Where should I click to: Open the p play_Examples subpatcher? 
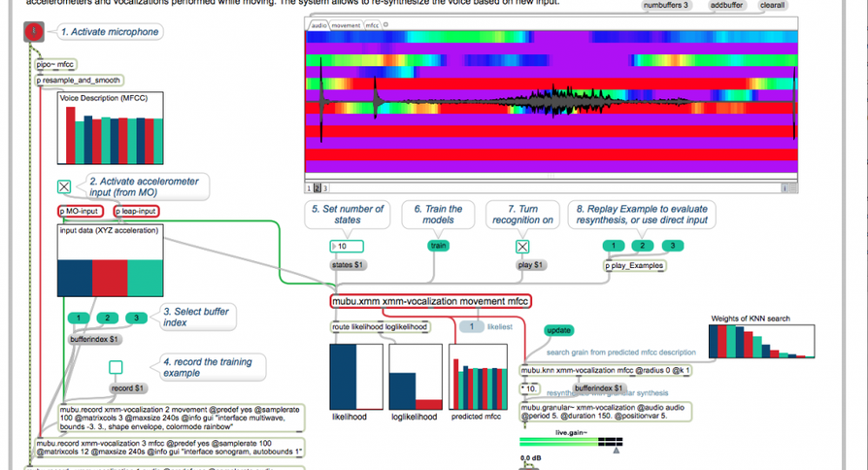click(634, 266)
